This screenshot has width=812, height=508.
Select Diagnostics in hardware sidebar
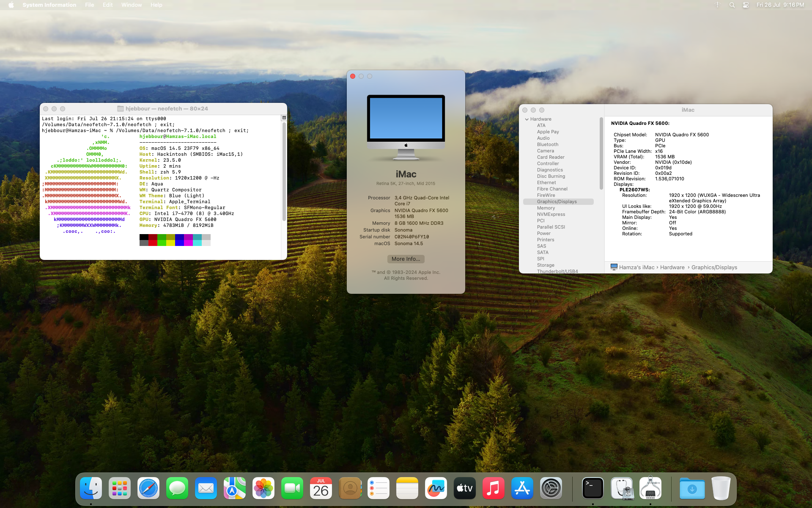coord(550,170)
